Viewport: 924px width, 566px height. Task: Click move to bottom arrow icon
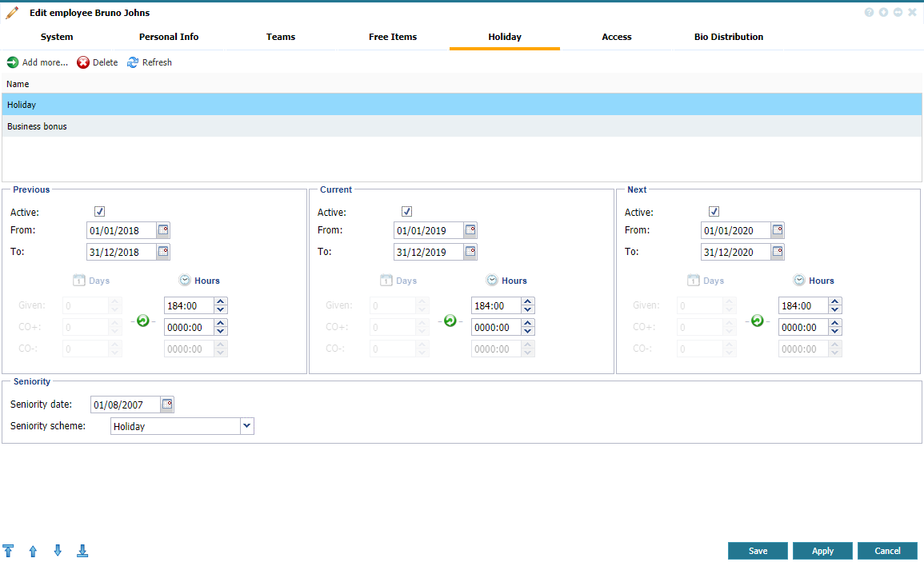pos(82,551)
